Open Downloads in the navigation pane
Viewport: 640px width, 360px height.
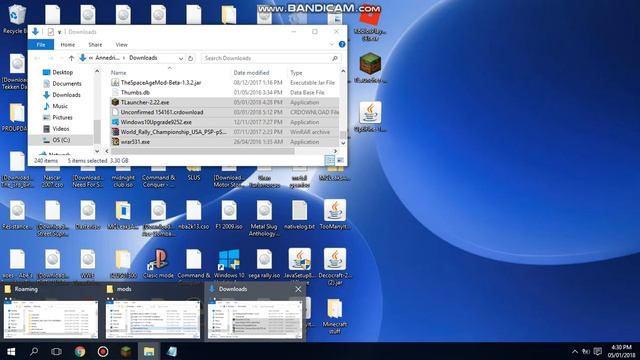point(66,95)
